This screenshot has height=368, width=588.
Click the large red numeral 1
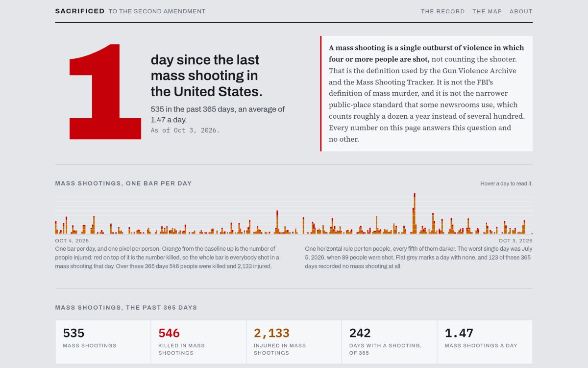[105, 92]
